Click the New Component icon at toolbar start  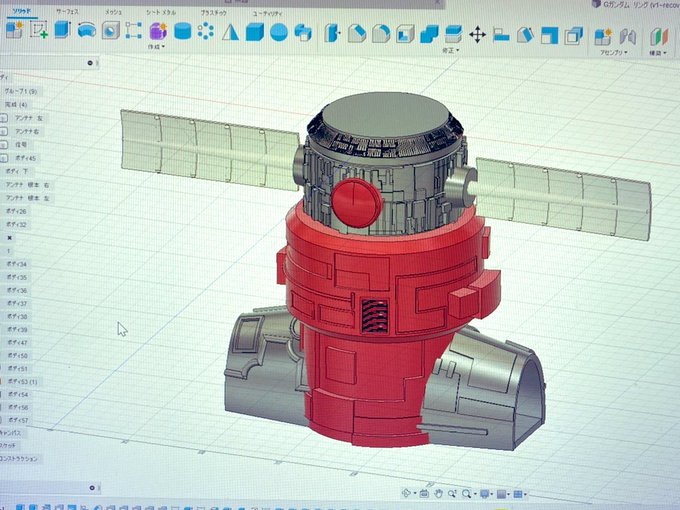(14, 30)
